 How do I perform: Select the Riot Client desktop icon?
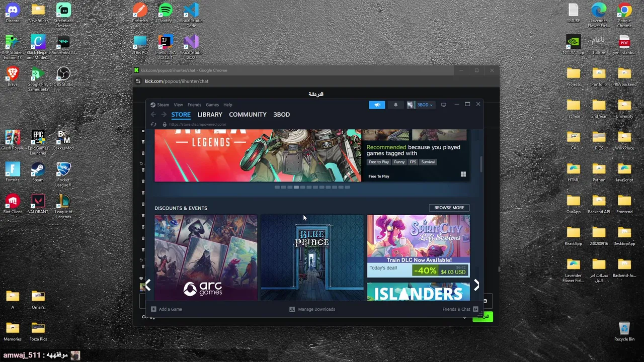point(13,204)
